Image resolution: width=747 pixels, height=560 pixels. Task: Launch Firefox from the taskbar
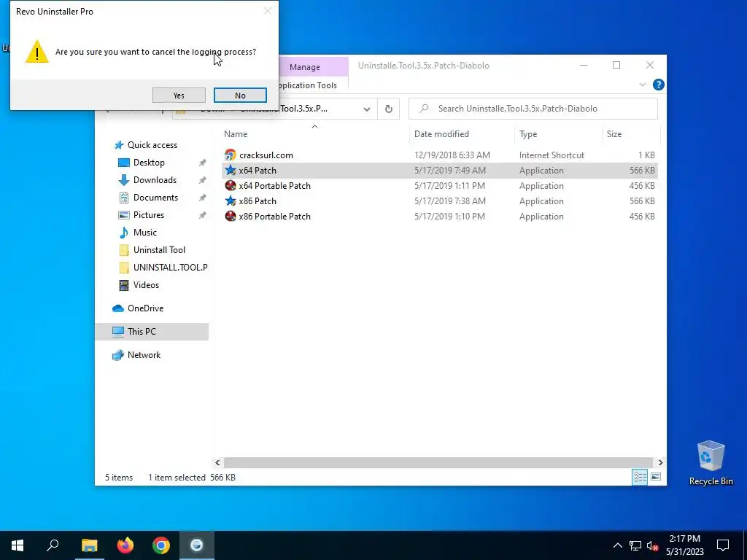125,545
